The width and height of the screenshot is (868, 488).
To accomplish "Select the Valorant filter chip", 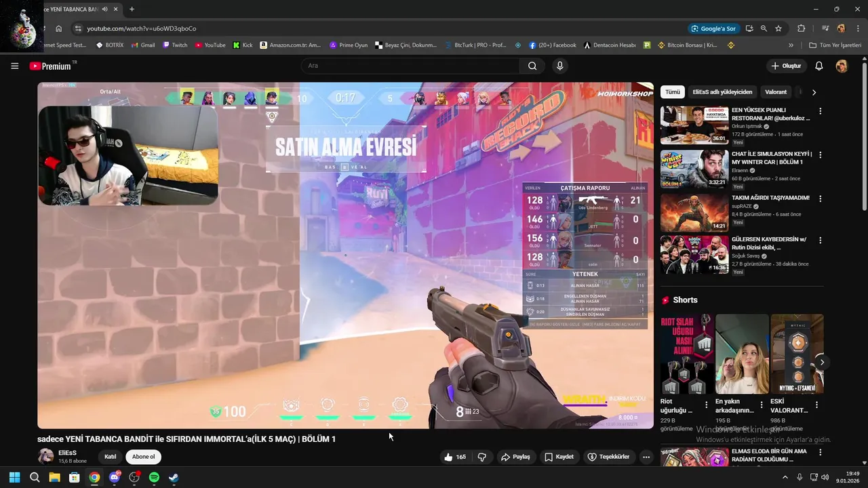I will click(x=776, y=92).
